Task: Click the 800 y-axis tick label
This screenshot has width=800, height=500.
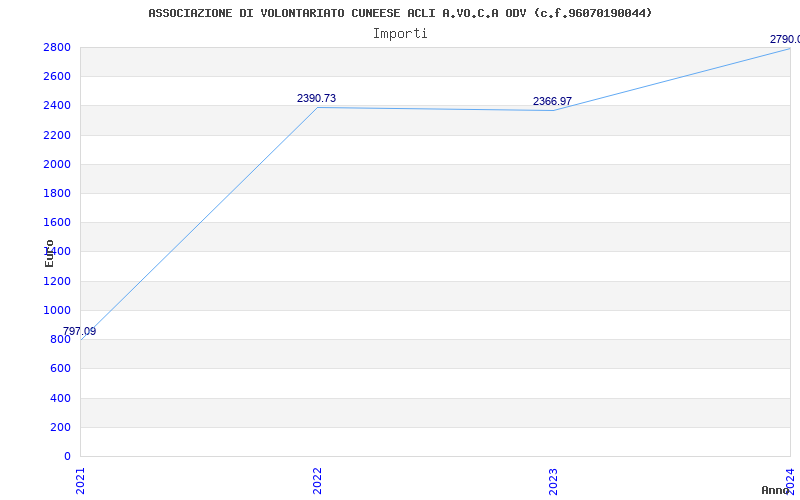Action: 61,339
